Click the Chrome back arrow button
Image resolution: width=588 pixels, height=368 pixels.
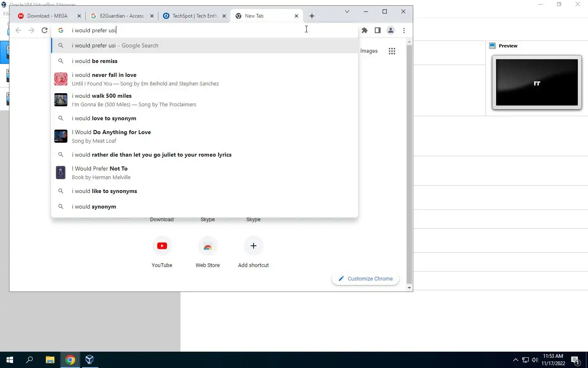[18, 30]
